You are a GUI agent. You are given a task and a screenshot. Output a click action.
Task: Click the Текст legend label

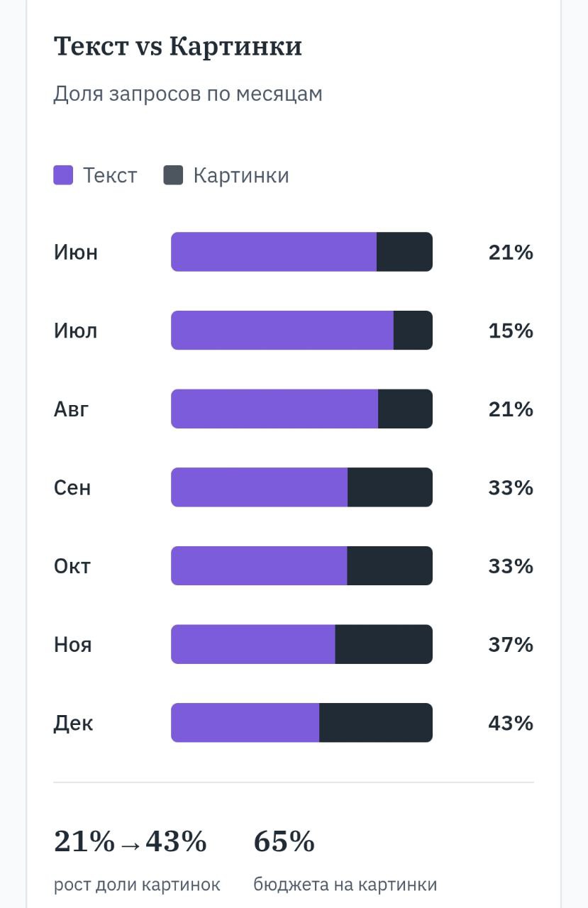(110, 175)
